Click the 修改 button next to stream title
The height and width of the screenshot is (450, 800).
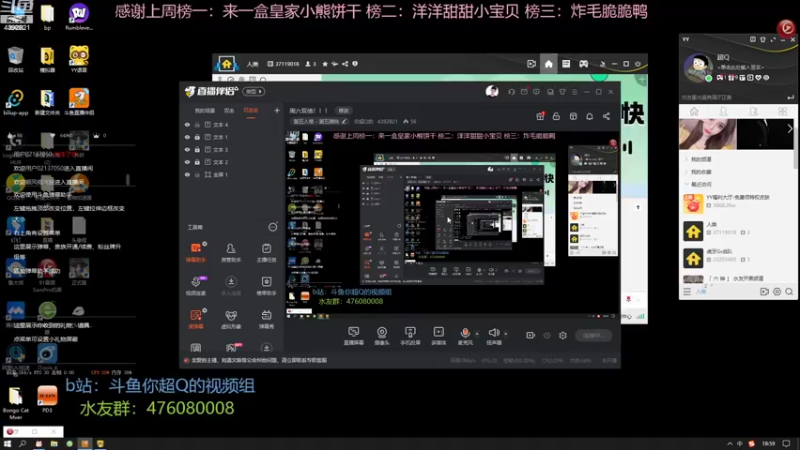point(343,111)
